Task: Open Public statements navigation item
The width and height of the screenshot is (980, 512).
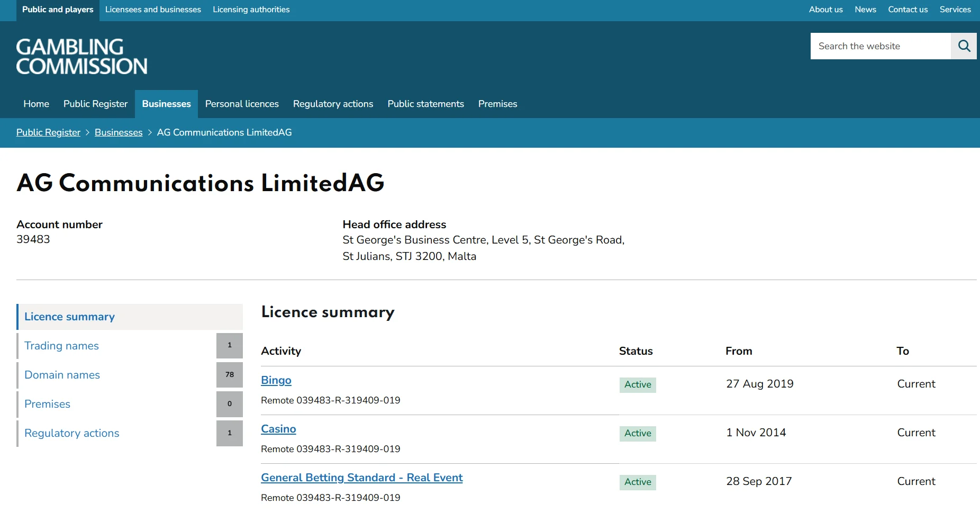Action: [425, 104]
